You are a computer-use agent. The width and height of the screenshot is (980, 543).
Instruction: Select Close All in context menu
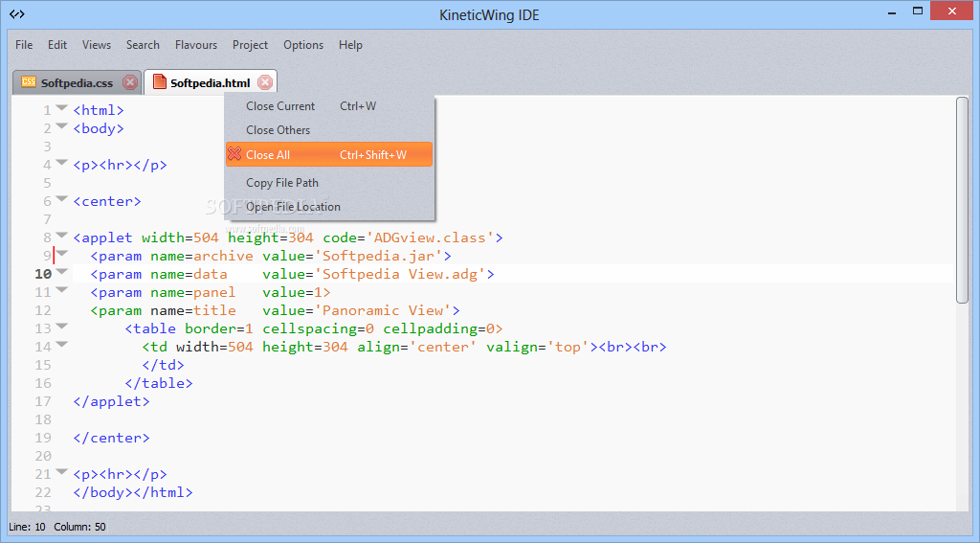(x=329, y=154)
